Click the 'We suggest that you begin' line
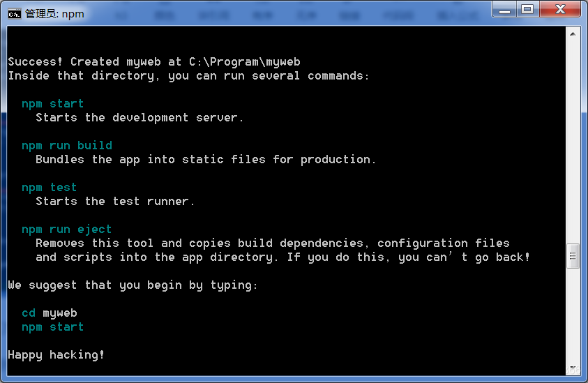The width and height of the screenshot is (588, 383). 133,285
